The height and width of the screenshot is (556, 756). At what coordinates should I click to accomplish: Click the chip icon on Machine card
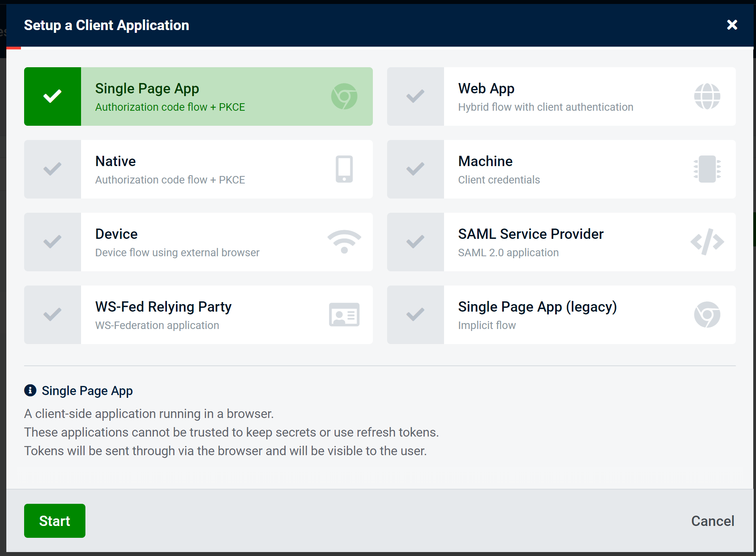click(x=707, y=169)
